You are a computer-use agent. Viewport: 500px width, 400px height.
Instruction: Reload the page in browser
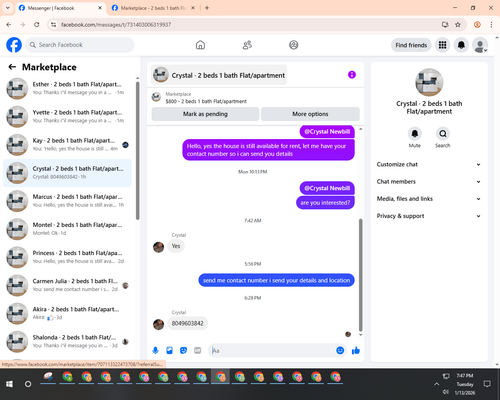37,25
